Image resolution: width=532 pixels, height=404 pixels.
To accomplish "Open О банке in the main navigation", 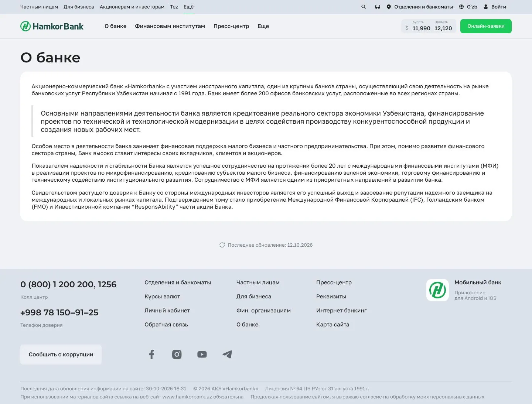I will [x=116, y=26].
